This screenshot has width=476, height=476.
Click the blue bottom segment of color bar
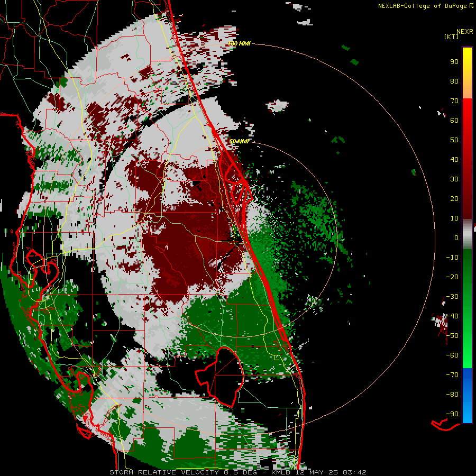(467, 396)
